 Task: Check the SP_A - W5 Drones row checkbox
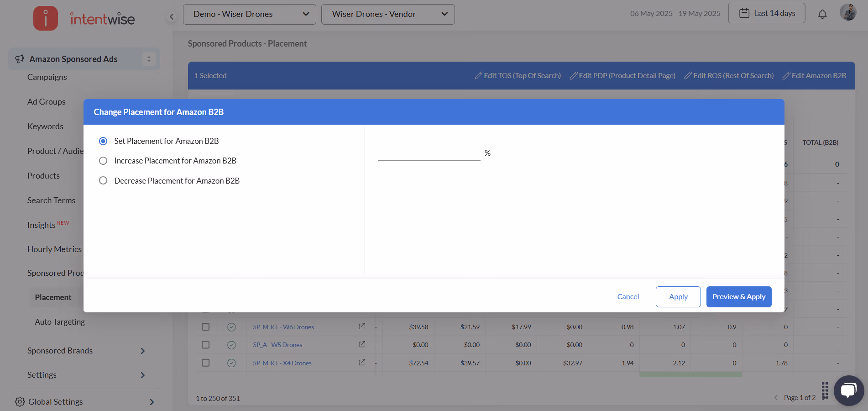point(205,345)
